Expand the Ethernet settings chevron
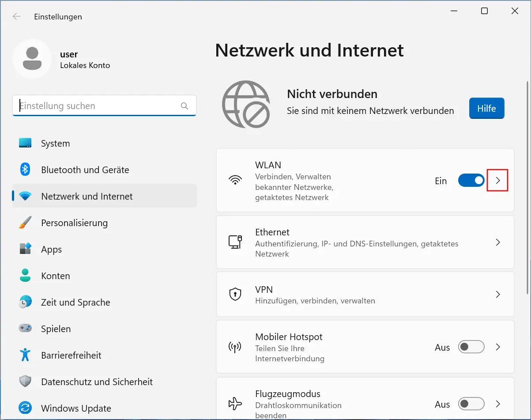 tap(497, 242)
